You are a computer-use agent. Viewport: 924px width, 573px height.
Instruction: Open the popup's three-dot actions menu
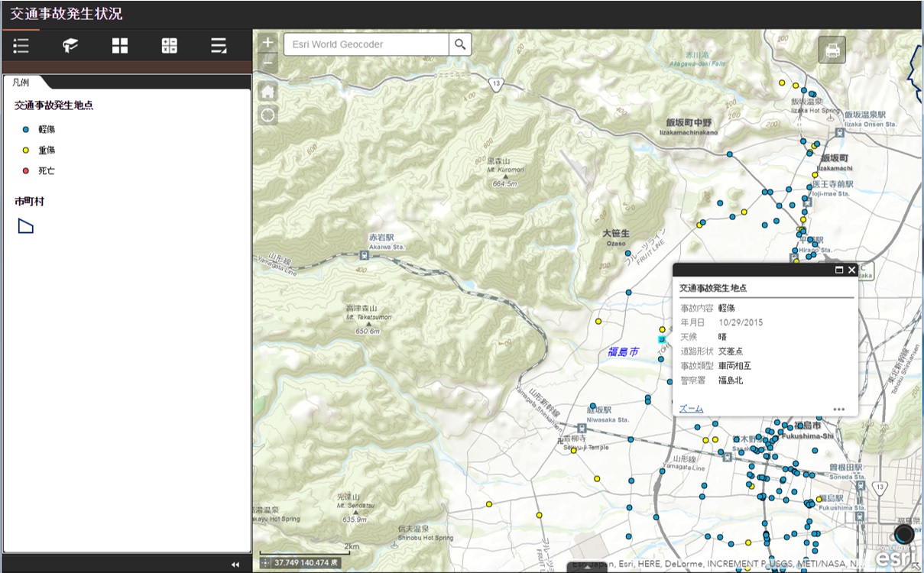[x=839, y=410]
